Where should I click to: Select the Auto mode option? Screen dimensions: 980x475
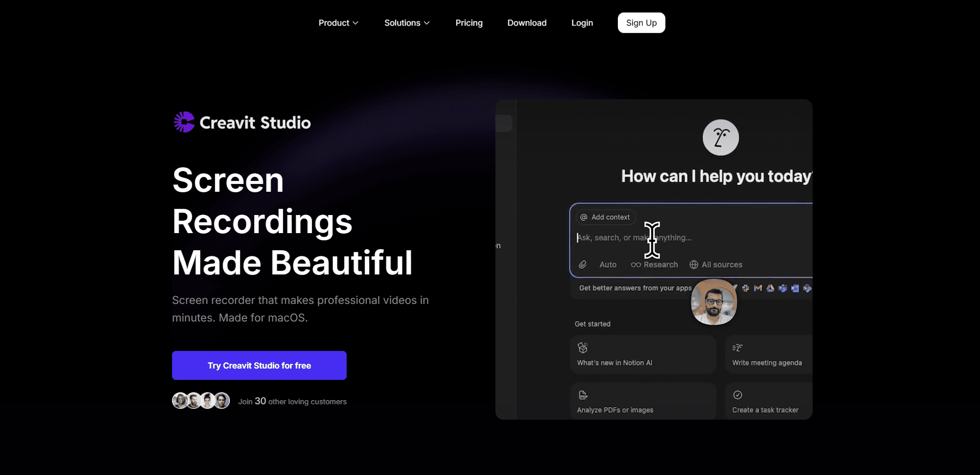pyautogui.click(x=608, y=265)
